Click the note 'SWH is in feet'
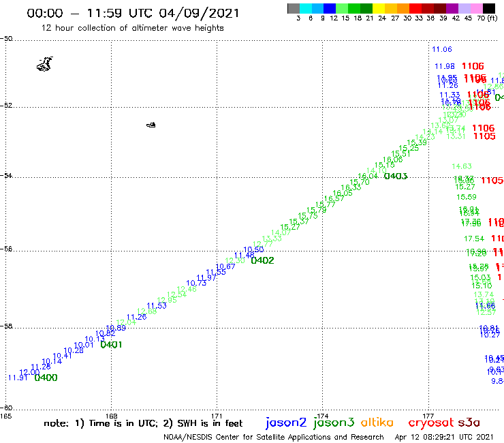 (x=210, y=423)
